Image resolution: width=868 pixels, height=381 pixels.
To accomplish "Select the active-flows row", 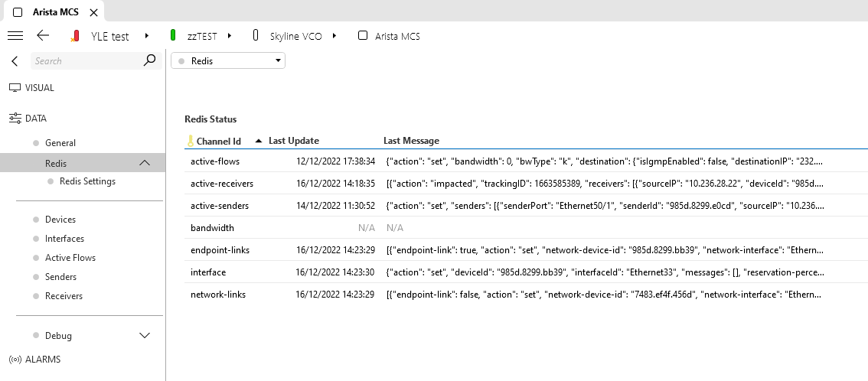I will [526, 161].
